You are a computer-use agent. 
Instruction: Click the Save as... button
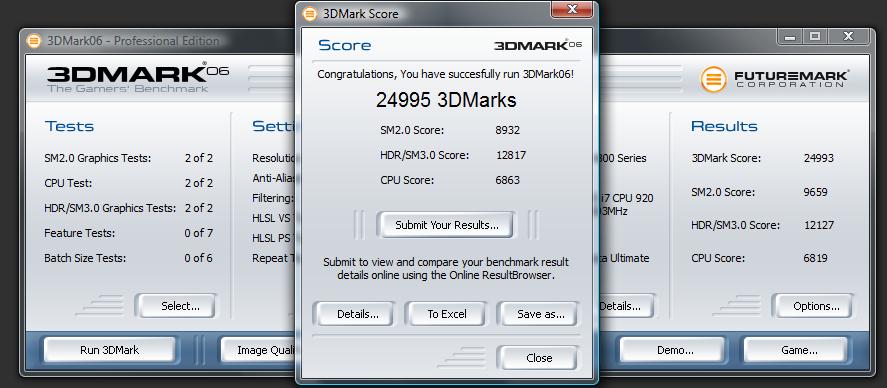coord(540,314)
